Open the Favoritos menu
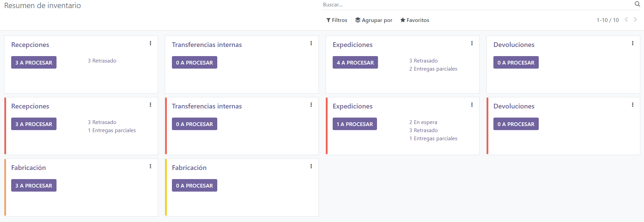 coord(414,20)
